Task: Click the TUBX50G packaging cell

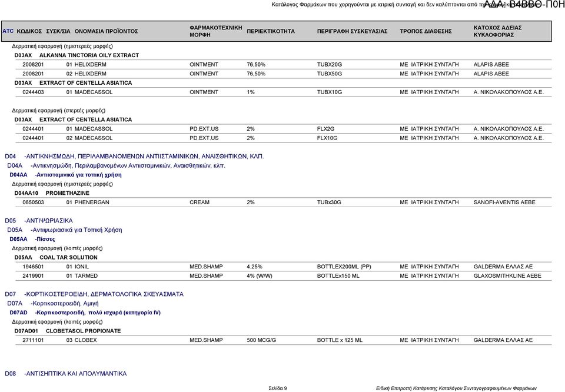Action: click(330, 74)
